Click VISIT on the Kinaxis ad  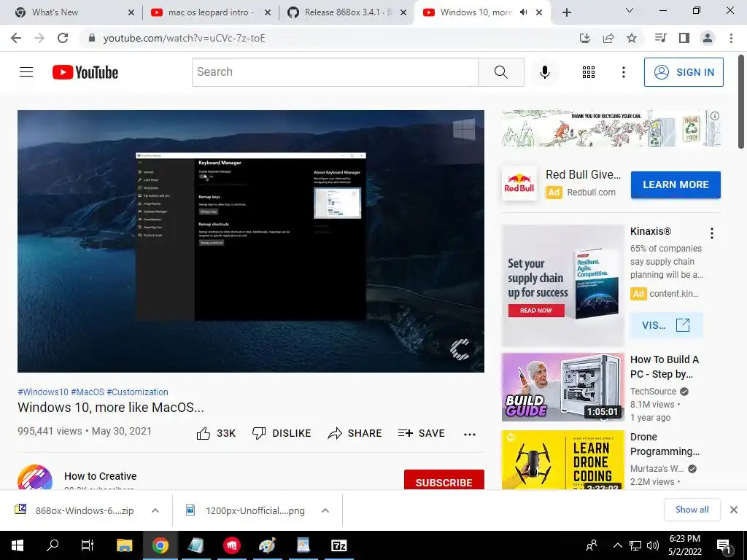665,325
